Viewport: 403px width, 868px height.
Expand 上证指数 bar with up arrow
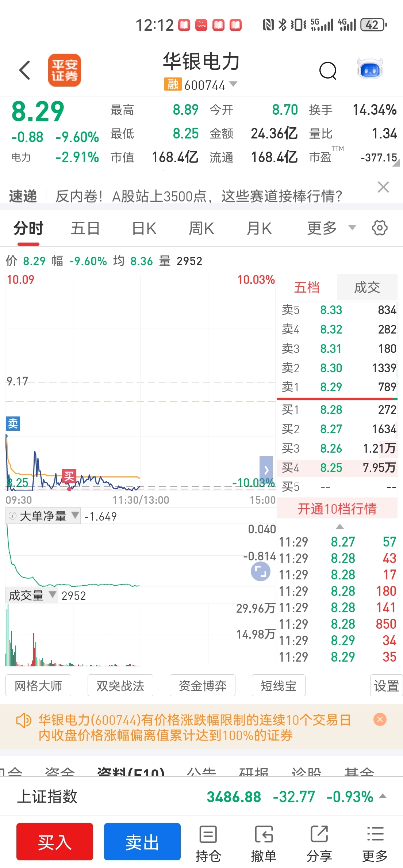coord(383,796)
